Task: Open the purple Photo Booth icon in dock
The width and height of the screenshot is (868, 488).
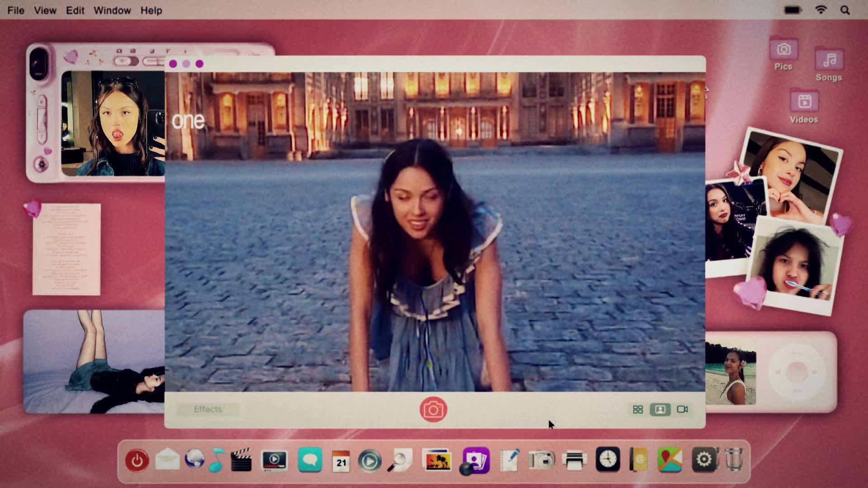Action: [474, 461]
